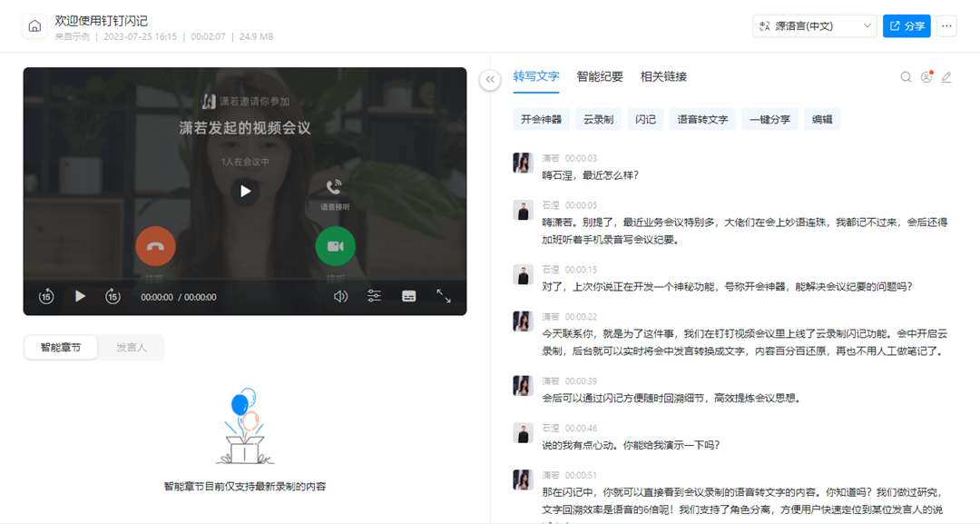Click the title 欢迎使用钉钉闪记
The image size is (980, 524).
click(102, 21)
